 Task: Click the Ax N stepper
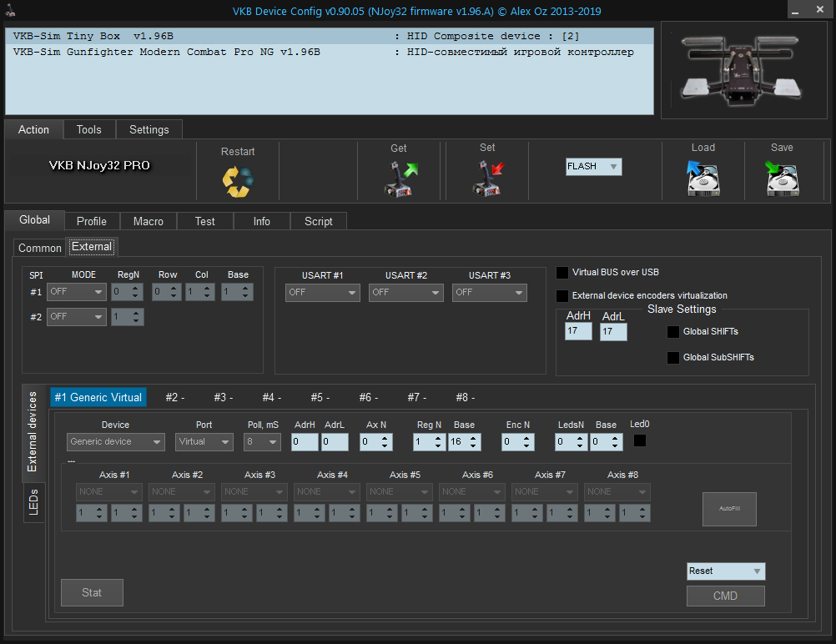tap(376, 442)
